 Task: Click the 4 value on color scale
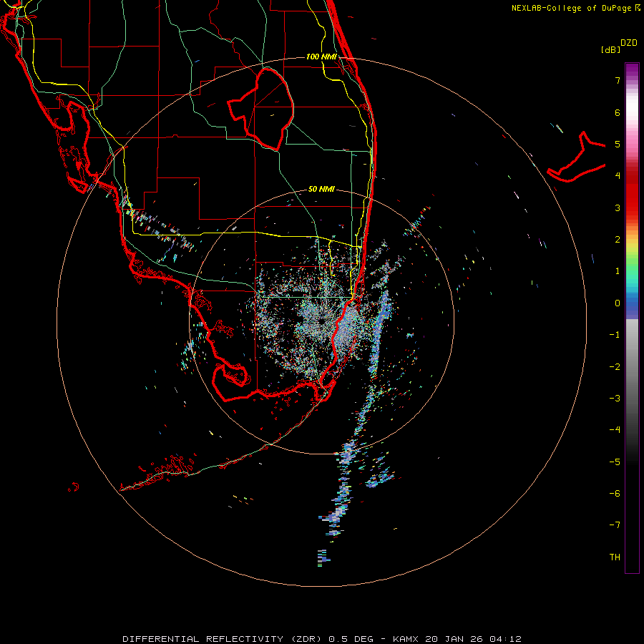[x=618, y=176]
